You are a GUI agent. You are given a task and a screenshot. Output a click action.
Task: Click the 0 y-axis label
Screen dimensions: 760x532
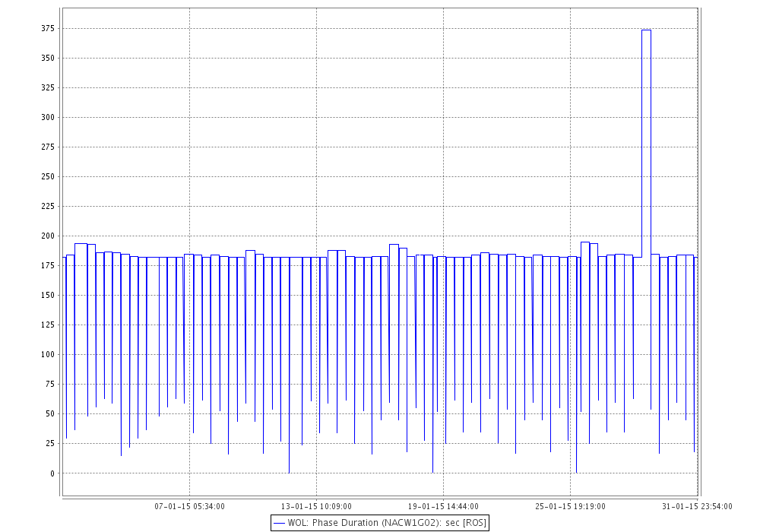(52, 473)
